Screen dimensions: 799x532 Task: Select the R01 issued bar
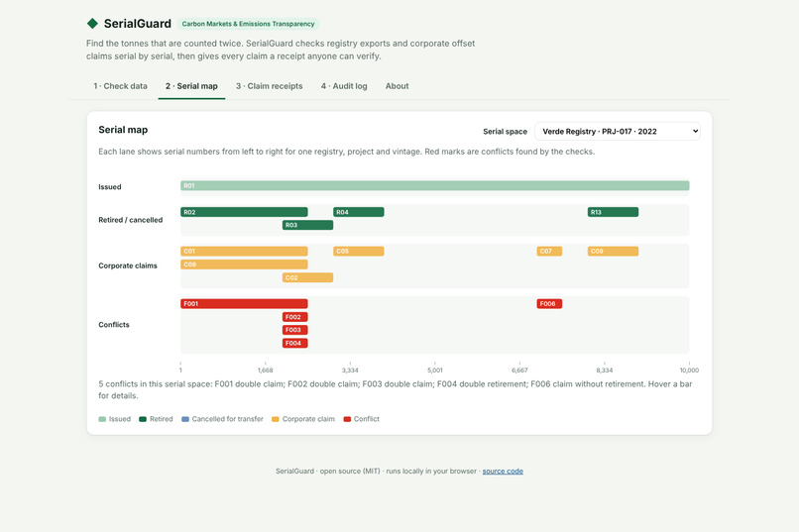coord(434,186)
